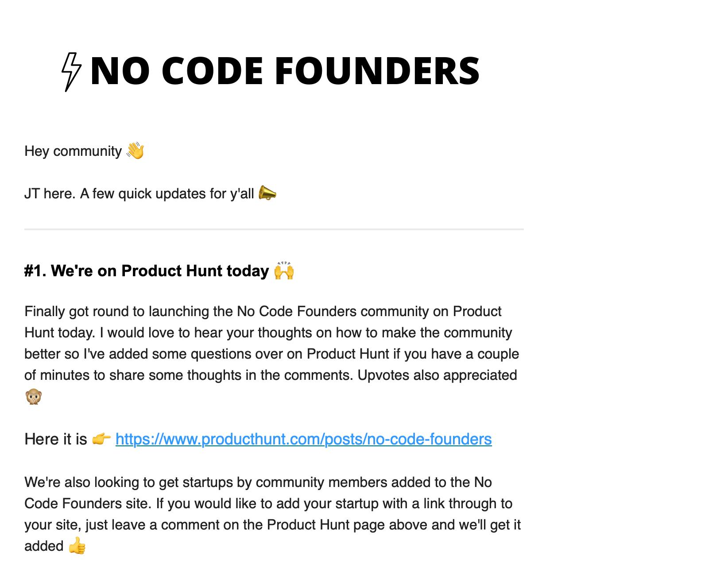Click the waving hand emoji
Viewport: 728px width, 568px height.
(135, 151)
